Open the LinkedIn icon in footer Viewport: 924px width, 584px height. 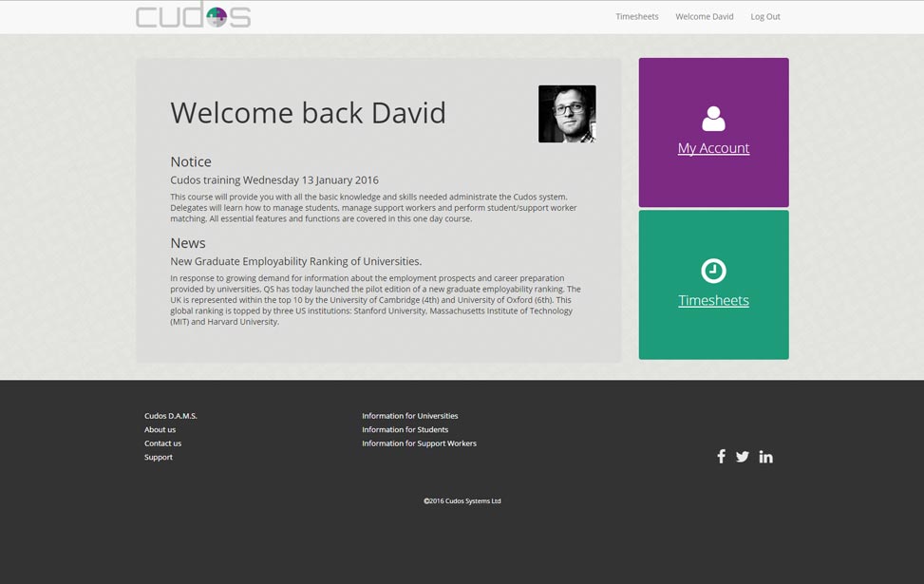tap(765, 457)
